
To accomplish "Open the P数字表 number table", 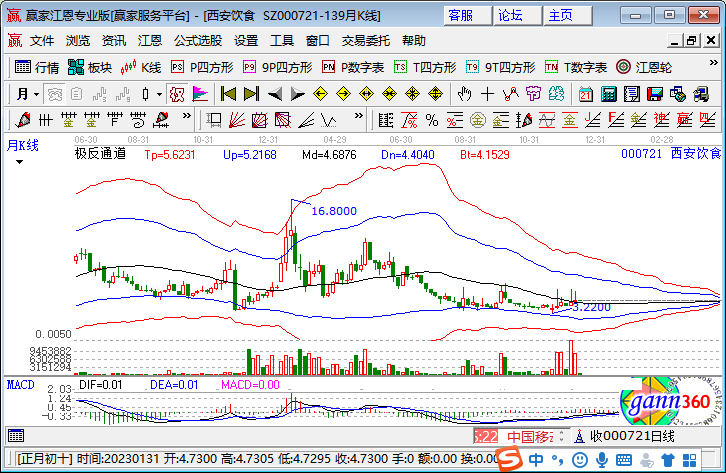I will (x=353, y=68).
